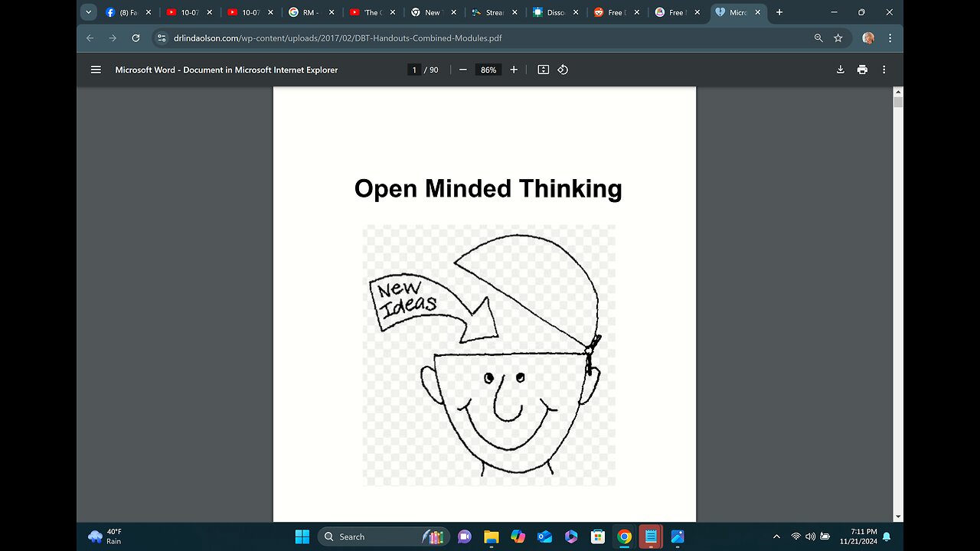This screenshot has height=551, width=980.
Task: Open the Photos app in the taskbar
Action: click(677, 536)
